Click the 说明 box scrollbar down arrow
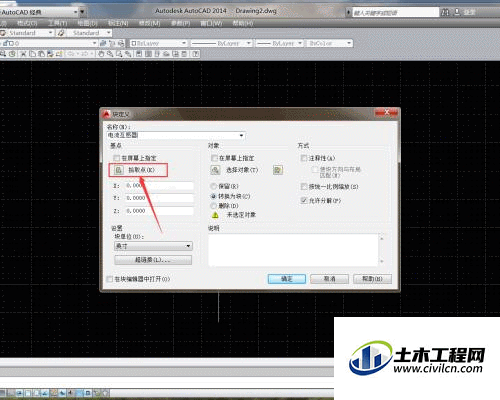Image resolution: width=500 pixels, height=400 pixels. tap(382, 262)
